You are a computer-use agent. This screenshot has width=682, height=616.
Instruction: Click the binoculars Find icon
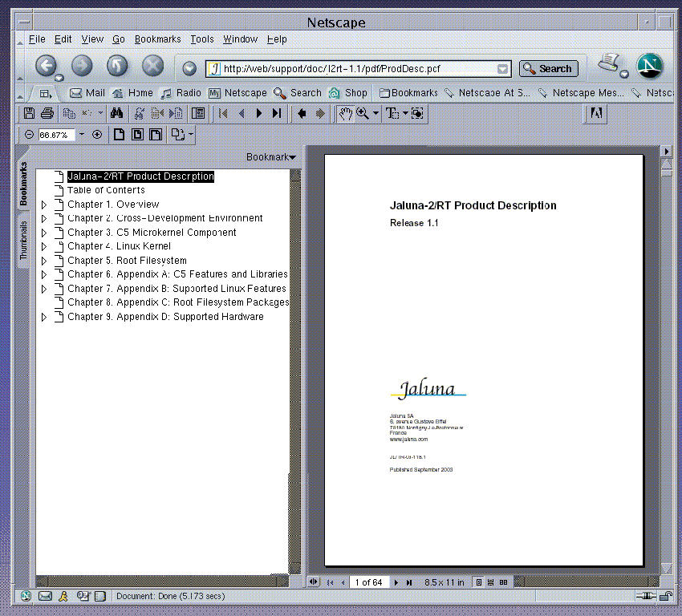tap(116, 113)
